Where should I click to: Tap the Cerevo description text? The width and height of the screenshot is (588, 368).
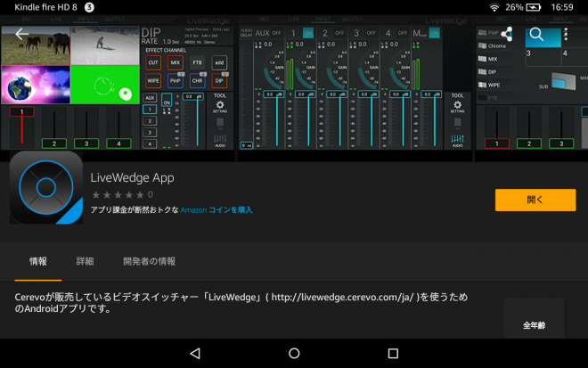241,303
